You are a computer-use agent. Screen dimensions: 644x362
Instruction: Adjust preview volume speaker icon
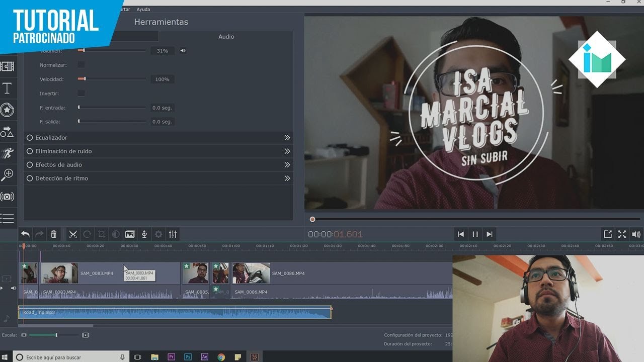tap(636, 234)
